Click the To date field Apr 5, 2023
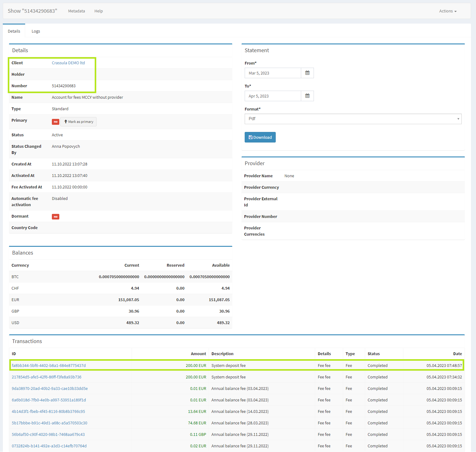Screen dimensions: 476x452 tap(273, 96)
